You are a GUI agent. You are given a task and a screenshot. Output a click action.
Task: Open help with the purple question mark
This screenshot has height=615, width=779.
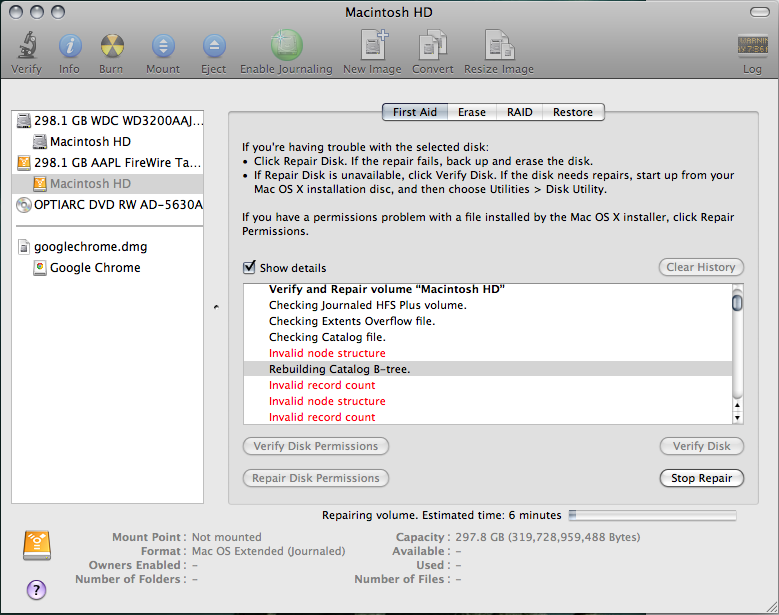tap(36, 590)
